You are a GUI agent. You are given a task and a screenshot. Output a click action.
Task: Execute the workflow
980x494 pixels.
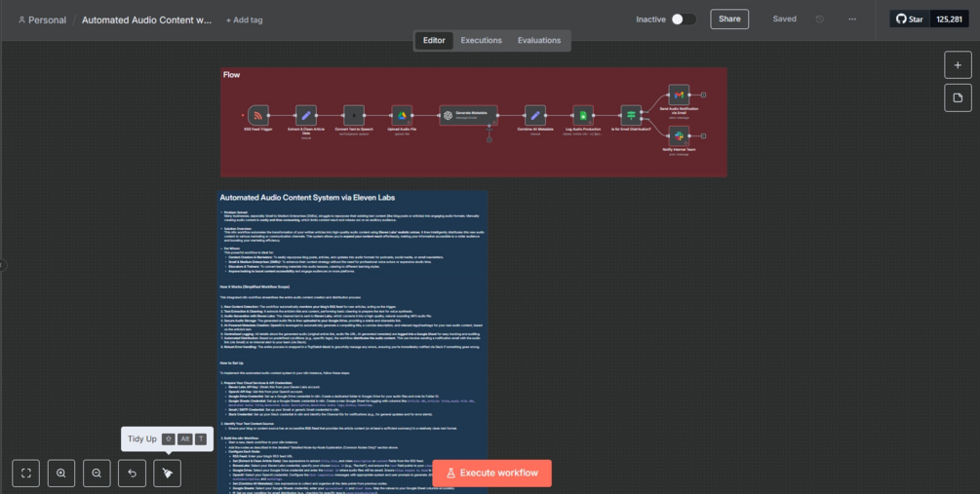point(491,474)
